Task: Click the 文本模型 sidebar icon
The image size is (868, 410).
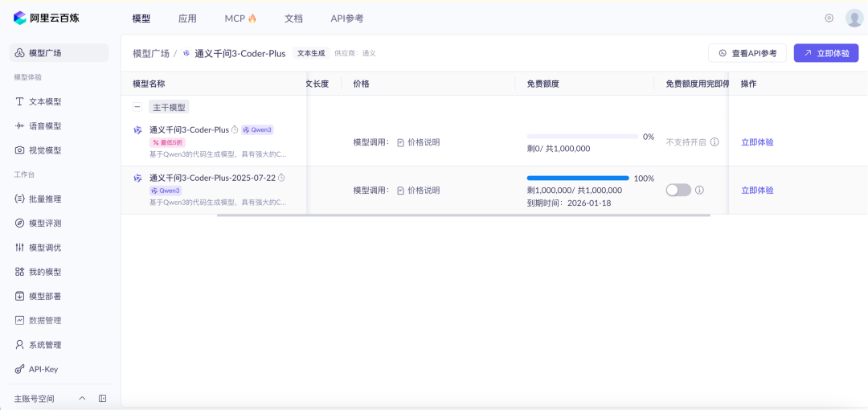Action: point(19,101)
